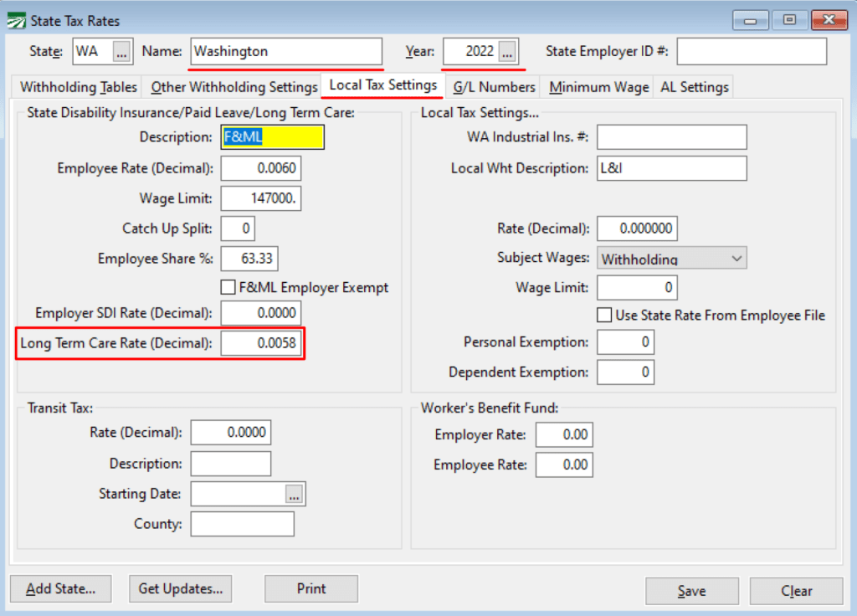Click Employer SDI Rate (Decimal) field
This screenshot has width=857, height=616.
[261, 313]
